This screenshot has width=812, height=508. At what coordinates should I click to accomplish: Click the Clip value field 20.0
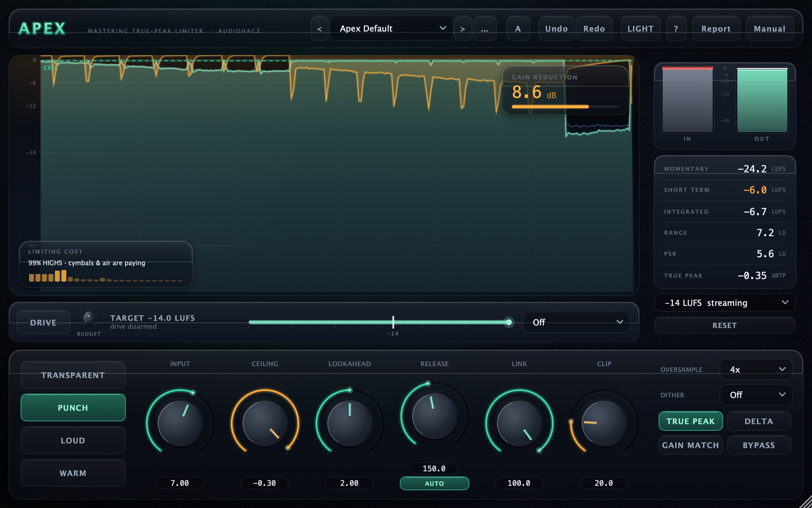tap(604, 483)
